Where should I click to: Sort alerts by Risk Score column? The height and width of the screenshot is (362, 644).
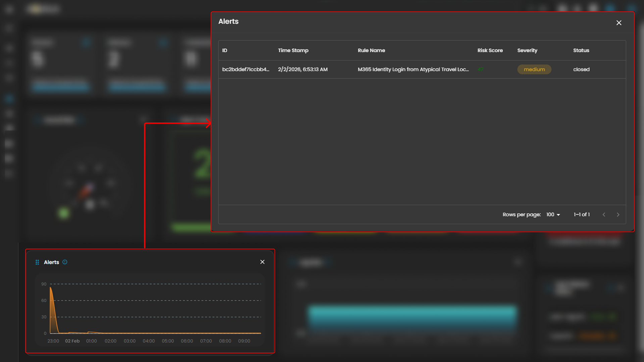point(490,50)
